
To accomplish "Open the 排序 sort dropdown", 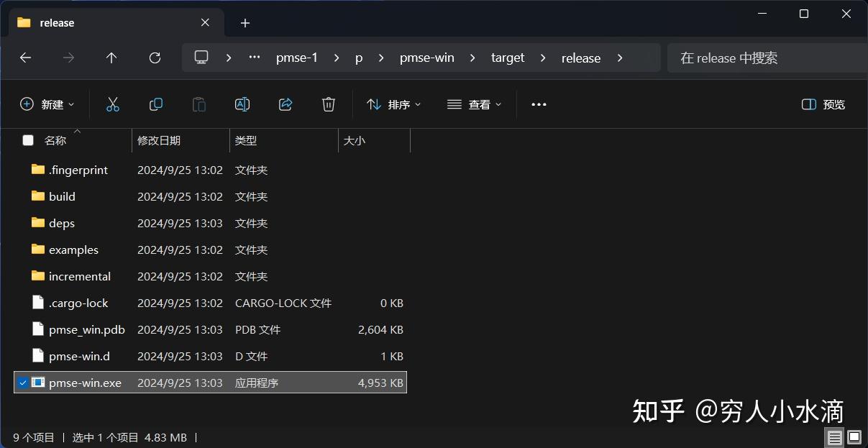I will pyautogui.click(x=393, y=104).
